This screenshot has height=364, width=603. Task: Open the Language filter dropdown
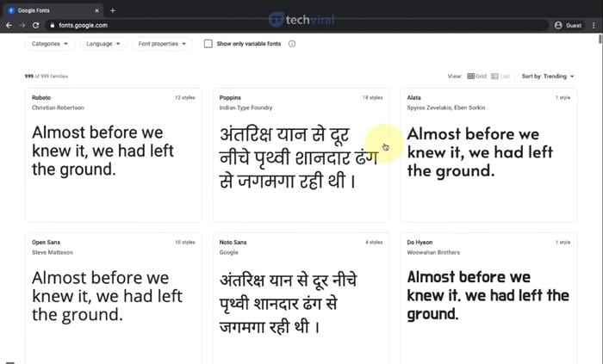[x=103, y=44]
